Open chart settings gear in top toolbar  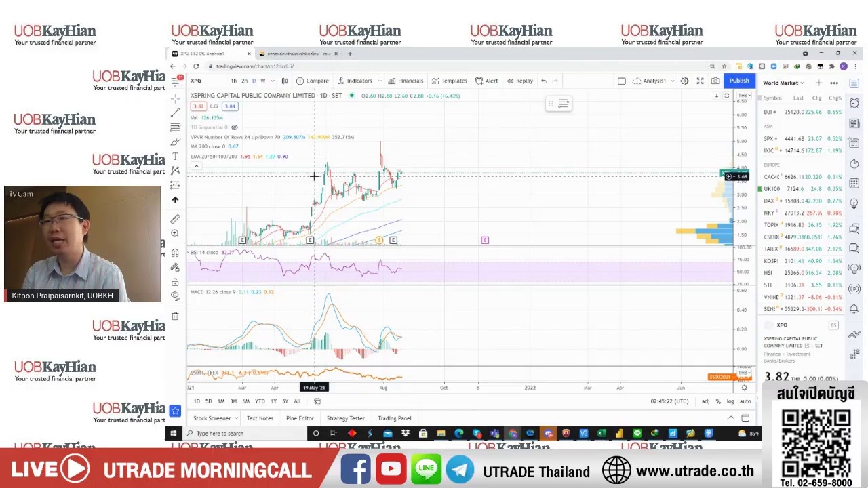coord(684,81)
